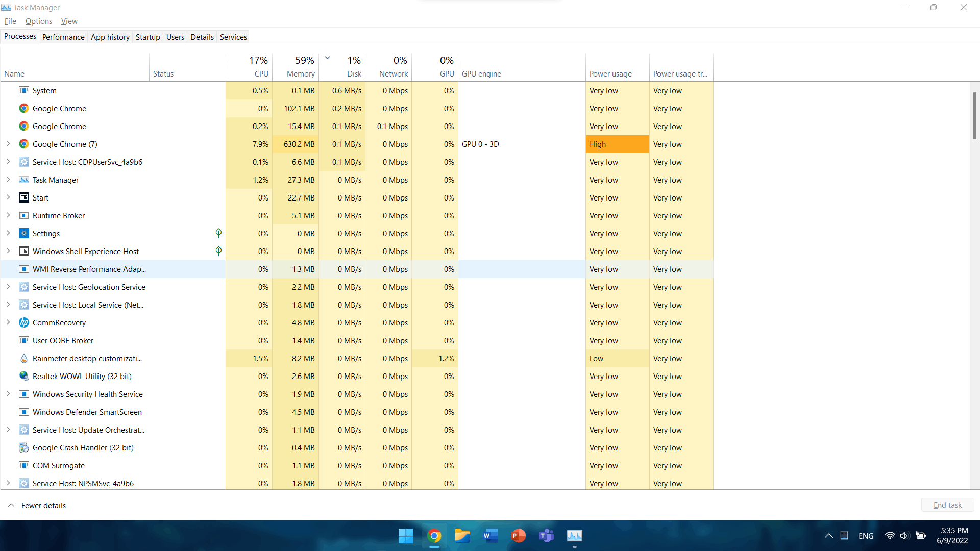This screenshot has width=980, height=551.
Task: Switch to the Startup tab
Action: 148,37
